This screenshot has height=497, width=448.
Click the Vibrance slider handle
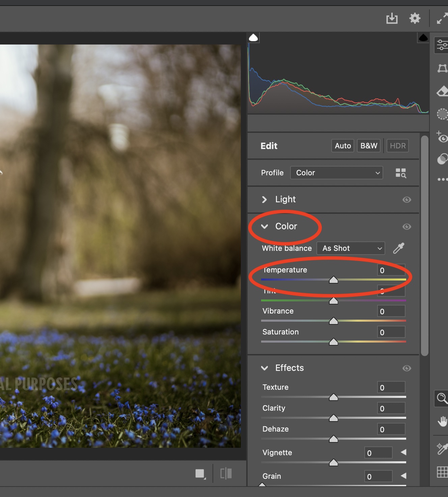(333, 321)
